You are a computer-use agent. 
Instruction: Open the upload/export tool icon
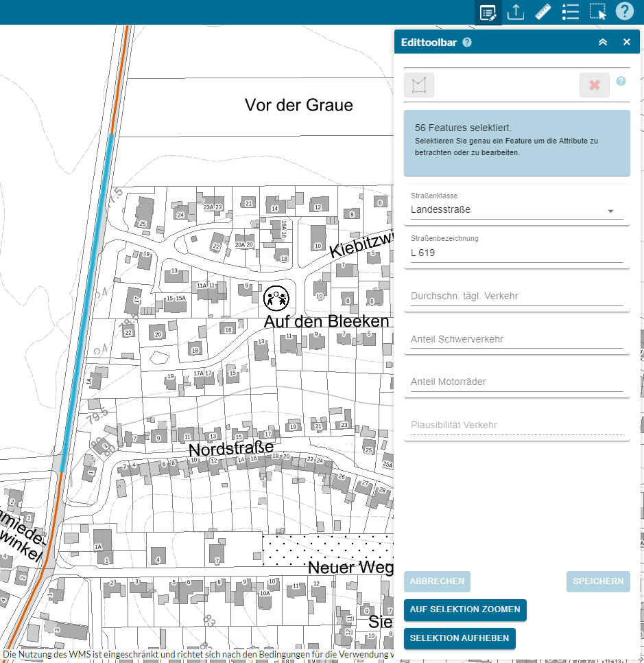516,12
